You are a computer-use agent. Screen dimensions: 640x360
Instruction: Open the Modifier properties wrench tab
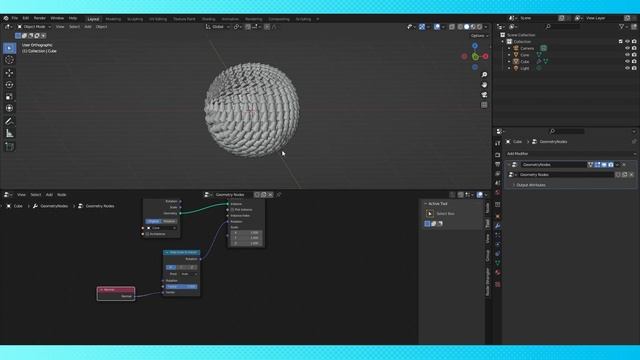[498, 226]
